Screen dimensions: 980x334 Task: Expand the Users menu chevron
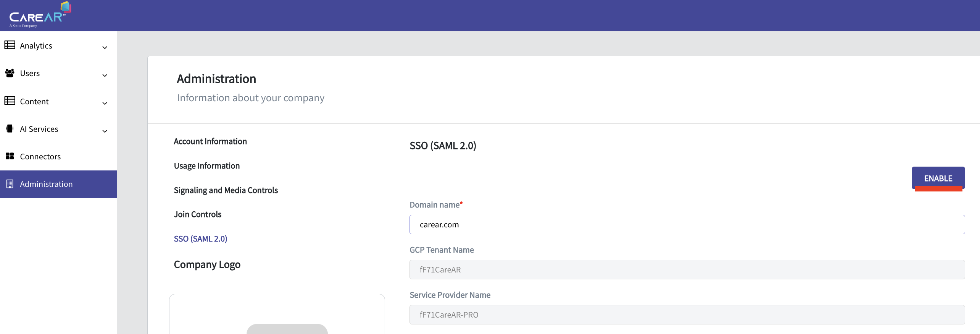click(x=105, y=75)
